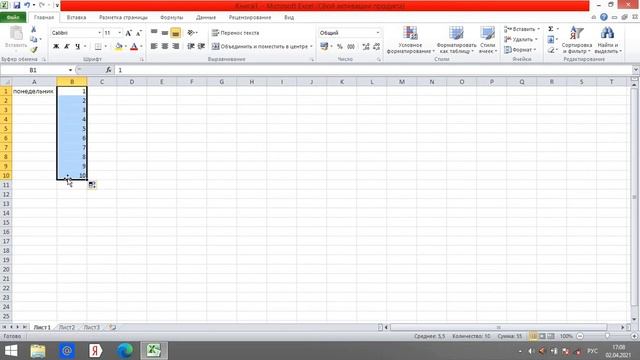Toggle Italic К formatting
The height and width of the screenshot is (360, 640).
(67, 47)
